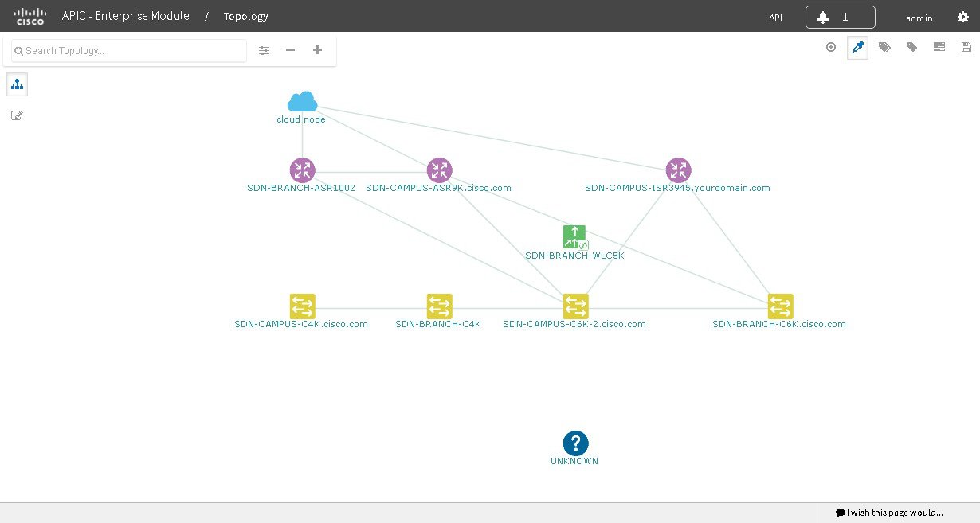This screenshot has height=523, width=980.
Task: Click the Cisco logo in header
Action: coord(31,17)
